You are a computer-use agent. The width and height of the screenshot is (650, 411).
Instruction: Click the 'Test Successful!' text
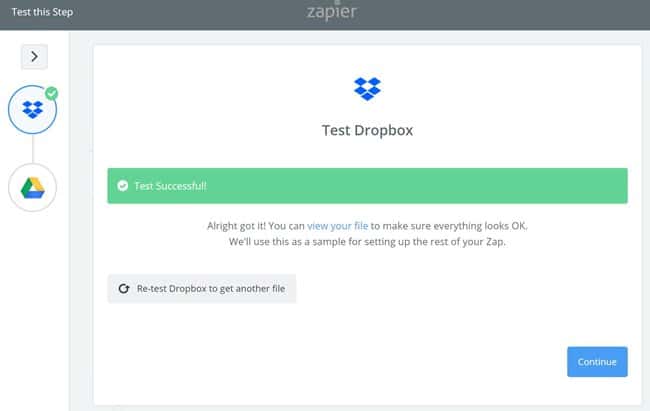(x=171, y=186)
